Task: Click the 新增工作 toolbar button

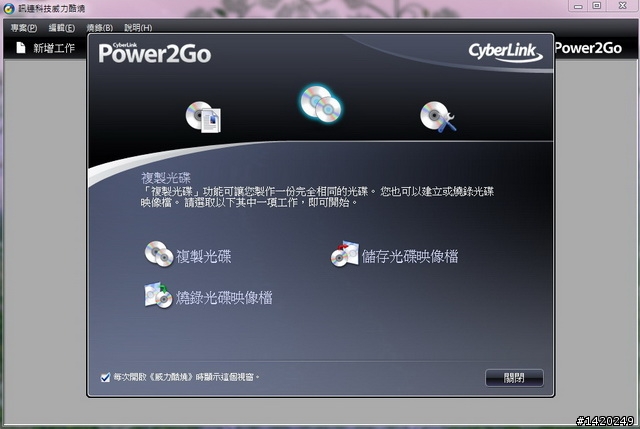Action: 45,48
